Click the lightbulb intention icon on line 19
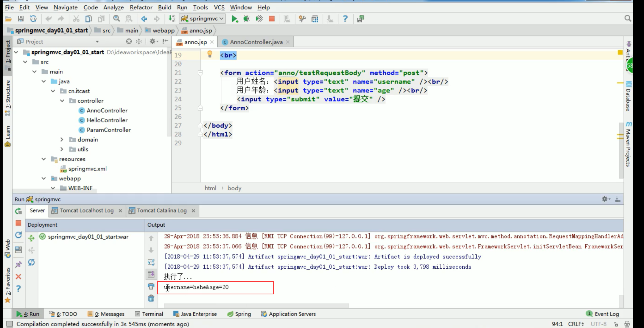The image size is (644, 328). click(210, 54)
